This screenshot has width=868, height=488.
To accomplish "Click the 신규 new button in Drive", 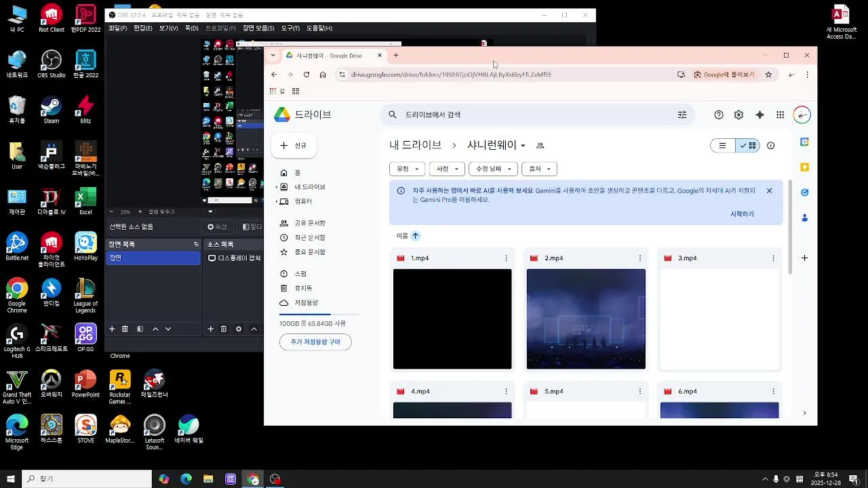I will coord(294,146).
